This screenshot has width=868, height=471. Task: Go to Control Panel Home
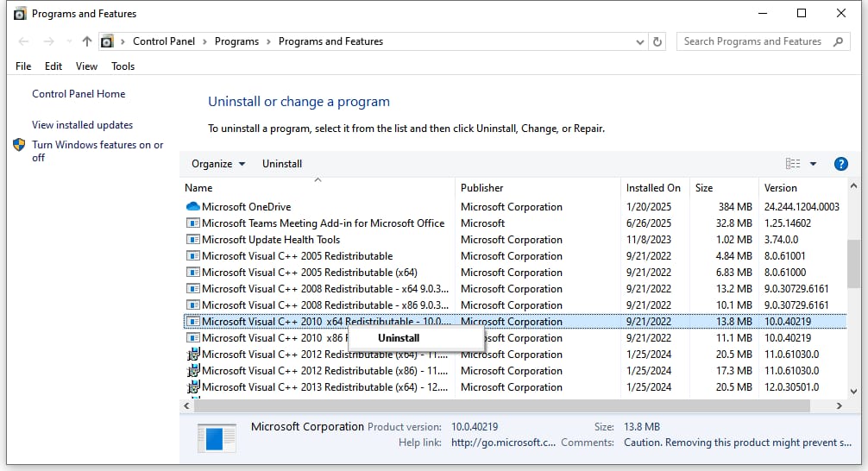click(79, 94)
